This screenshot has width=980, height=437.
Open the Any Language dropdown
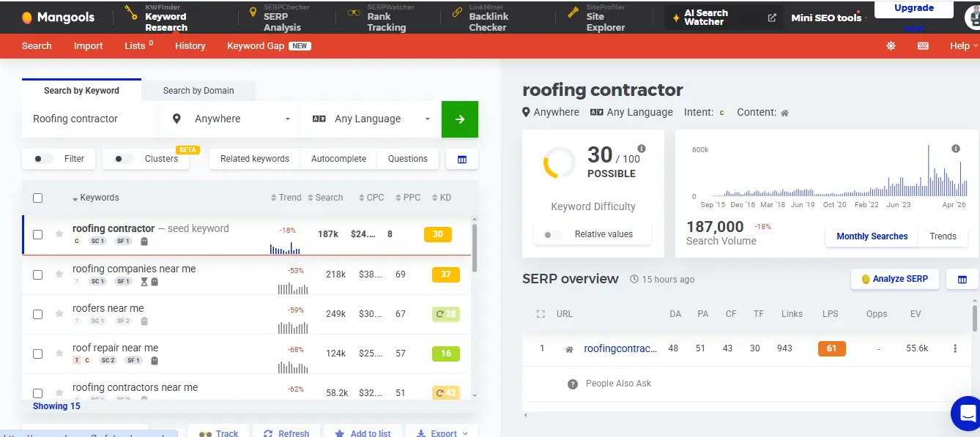coord(371,119)
